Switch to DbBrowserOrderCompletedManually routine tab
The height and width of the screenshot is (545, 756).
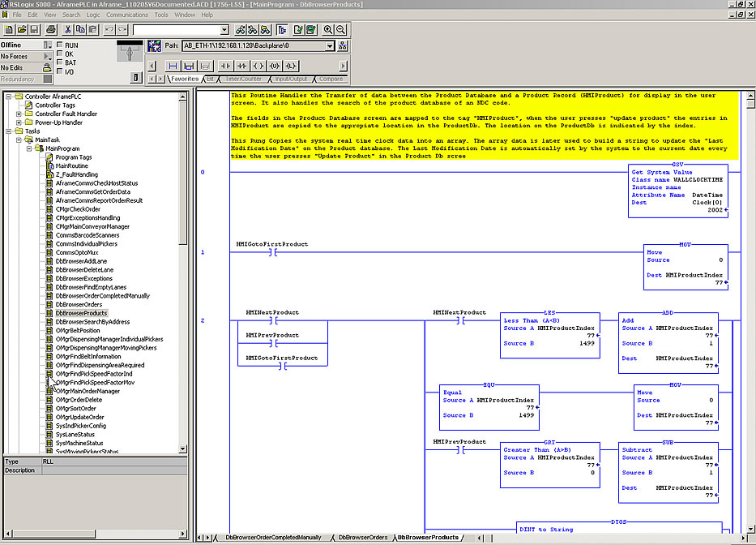273,537
